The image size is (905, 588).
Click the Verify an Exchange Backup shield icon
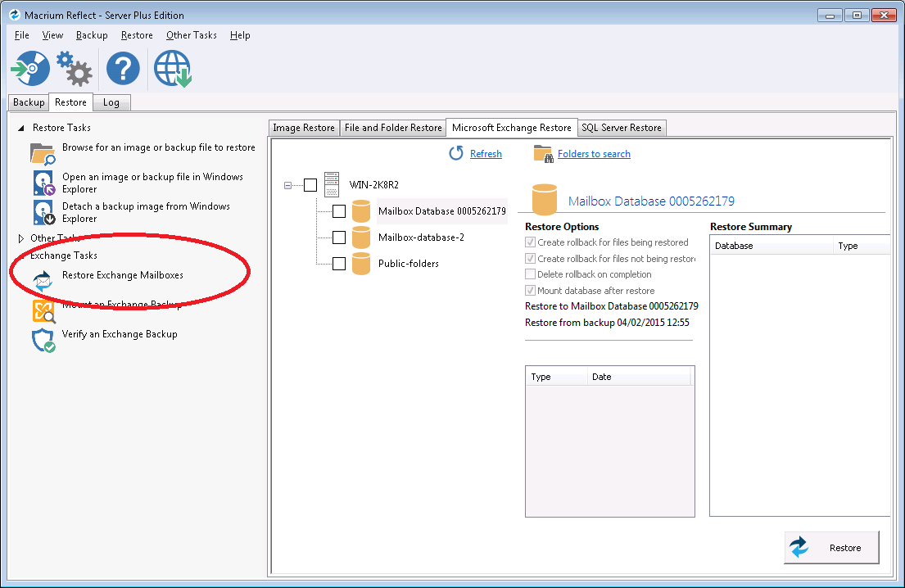[43, 340]
